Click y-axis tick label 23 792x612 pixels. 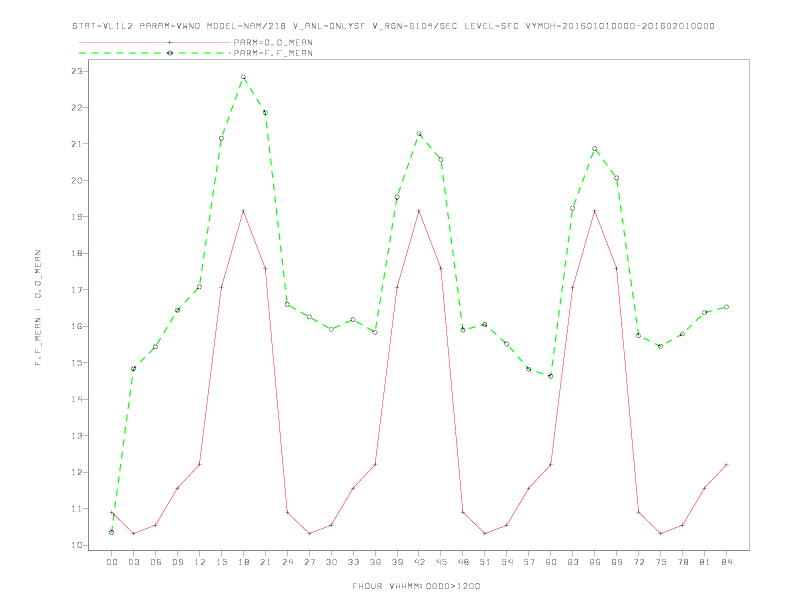[x=77, y=71]
